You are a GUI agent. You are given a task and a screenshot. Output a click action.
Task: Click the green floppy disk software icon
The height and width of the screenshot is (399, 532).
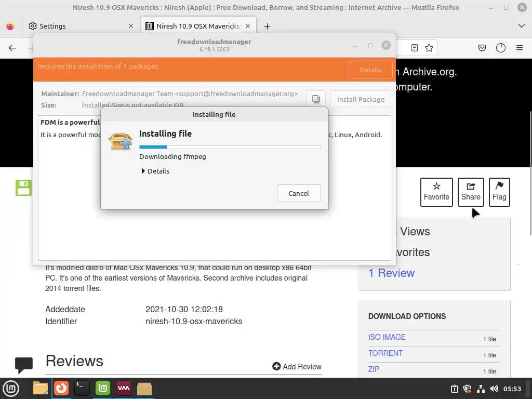tap(23, 188)
